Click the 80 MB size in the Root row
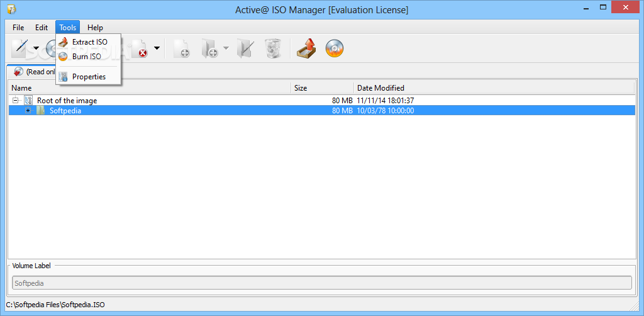Viewport: 644px width, 316px height. tap(342, 100)
